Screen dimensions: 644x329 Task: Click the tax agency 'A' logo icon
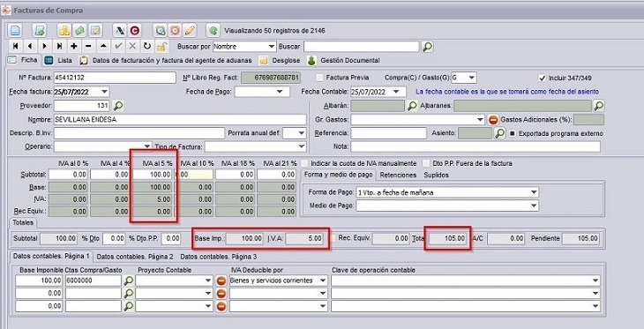coord(119,30)
